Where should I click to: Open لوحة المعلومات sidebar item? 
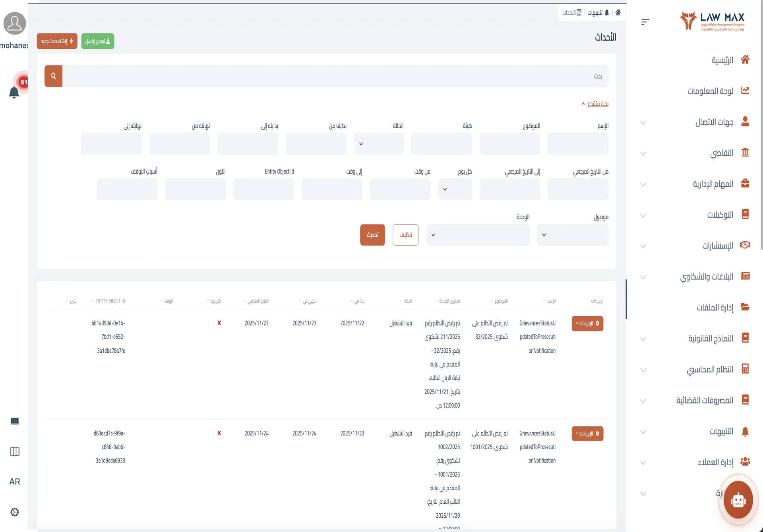[x=710, y=91]
